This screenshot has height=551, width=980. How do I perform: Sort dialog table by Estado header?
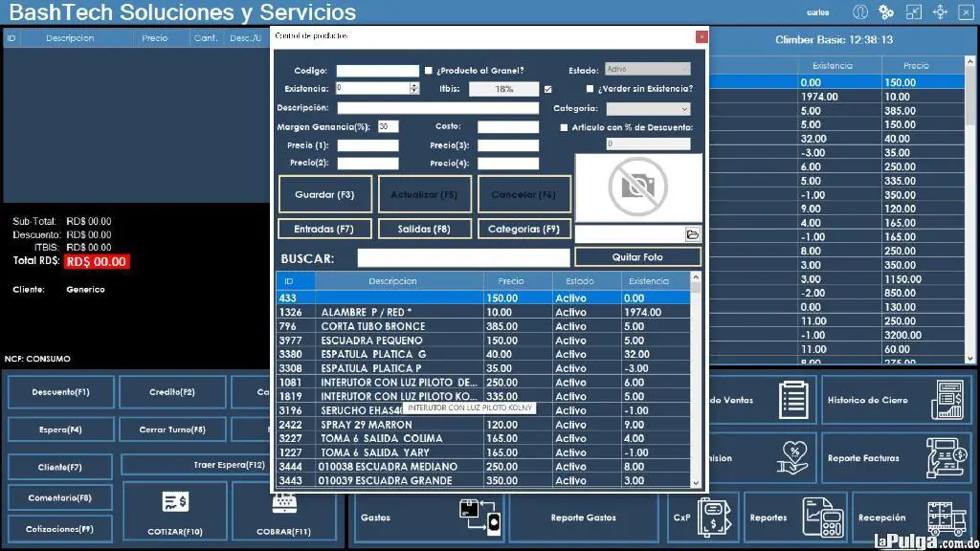tap(587, 281)
